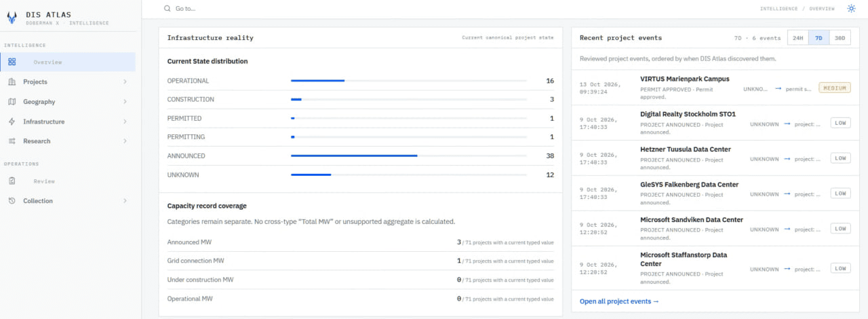868x319 pixels.
Task: Click the Recent project events heading
Action: point(620,38)
